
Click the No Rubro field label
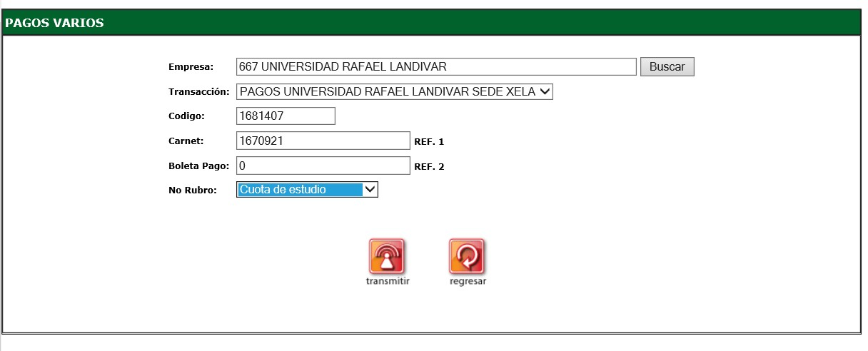point(192,190)
